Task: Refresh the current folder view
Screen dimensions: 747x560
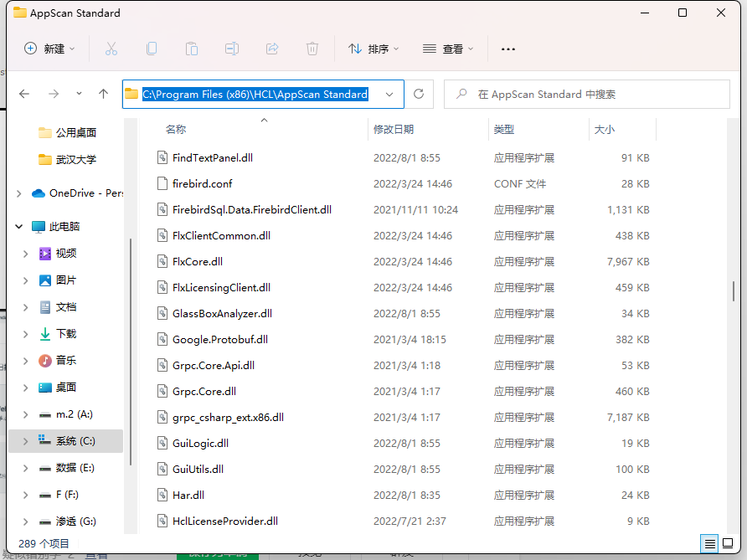Action: [x=419, y=94]
